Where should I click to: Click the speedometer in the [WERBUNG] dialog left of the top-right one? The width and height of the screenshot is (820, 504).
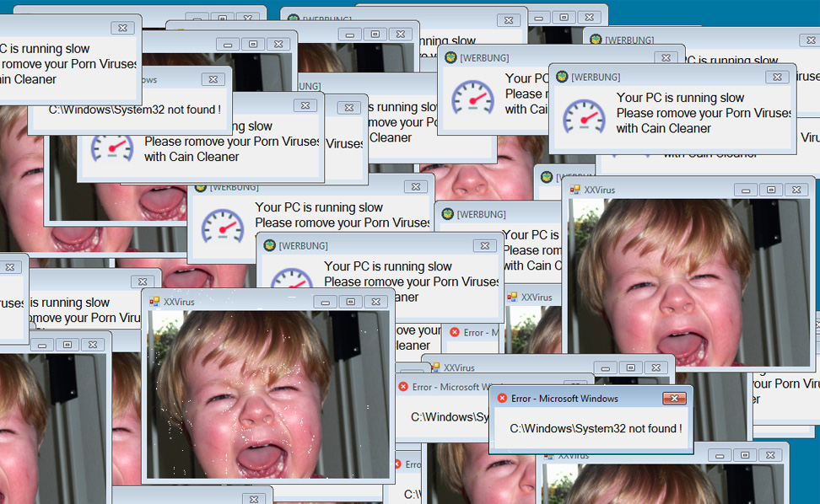coord(472,97)
